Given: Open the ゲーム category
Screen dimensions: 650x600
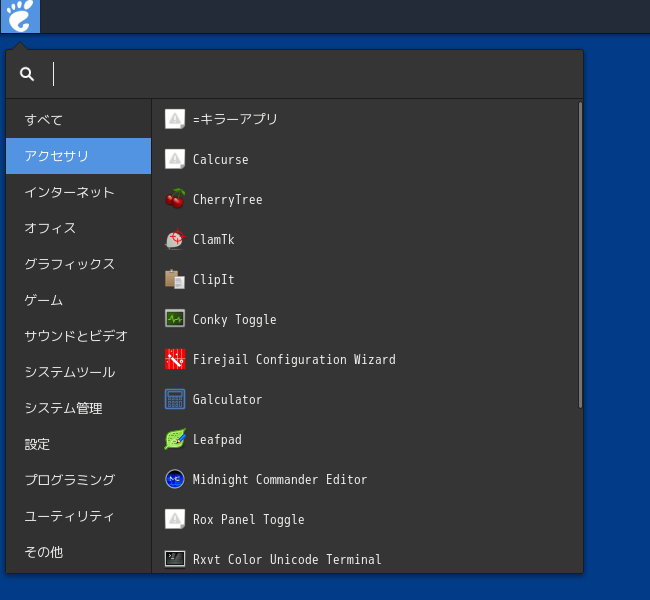Looking at the screenshot, I should pyautogui.click(x=78, y=300).
